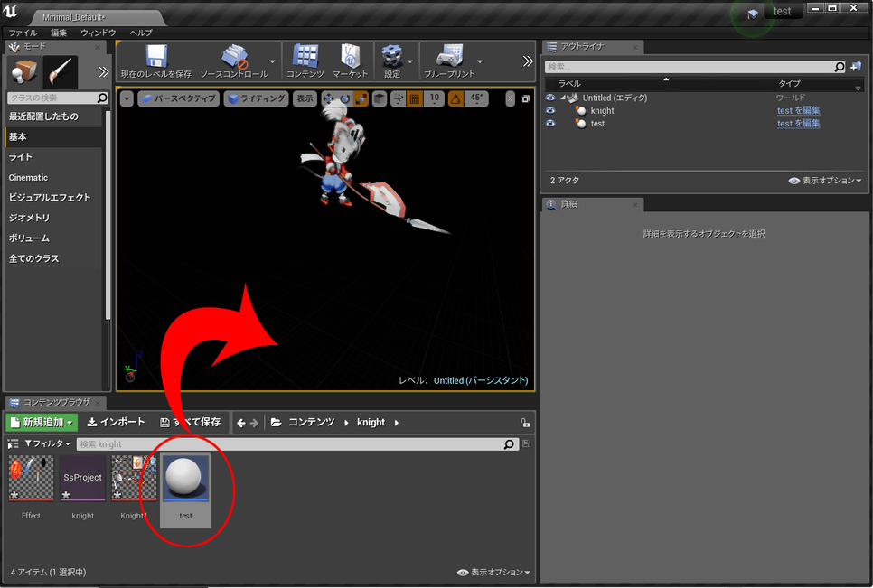The width and height of the screenshot is (873, 588).
Task: Select the rotate gizmo tool
Action: (x=344, y=99)
